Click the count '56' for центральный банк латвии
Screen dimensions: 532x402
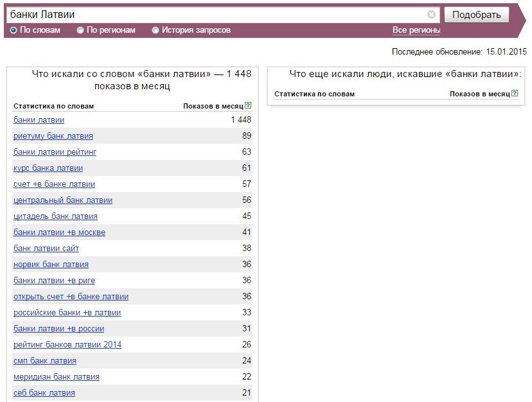tap(247, 200)
